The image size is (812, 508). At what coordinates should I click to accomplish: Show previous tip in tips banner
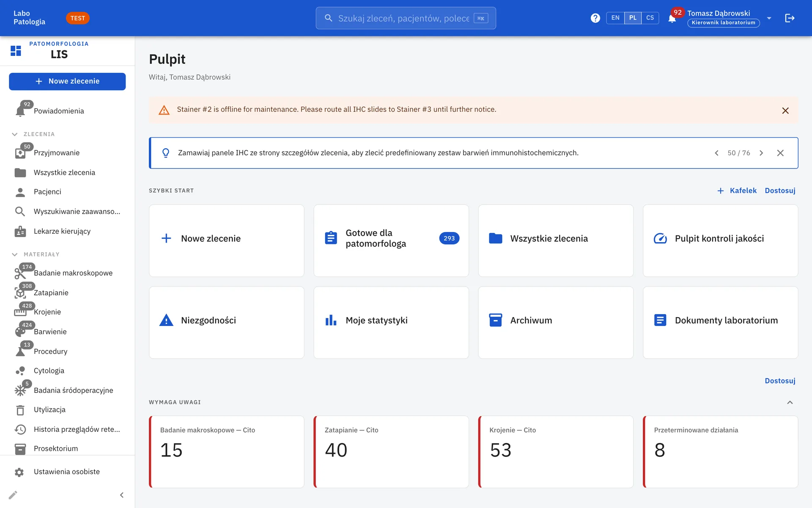click(x=716, y=153)
